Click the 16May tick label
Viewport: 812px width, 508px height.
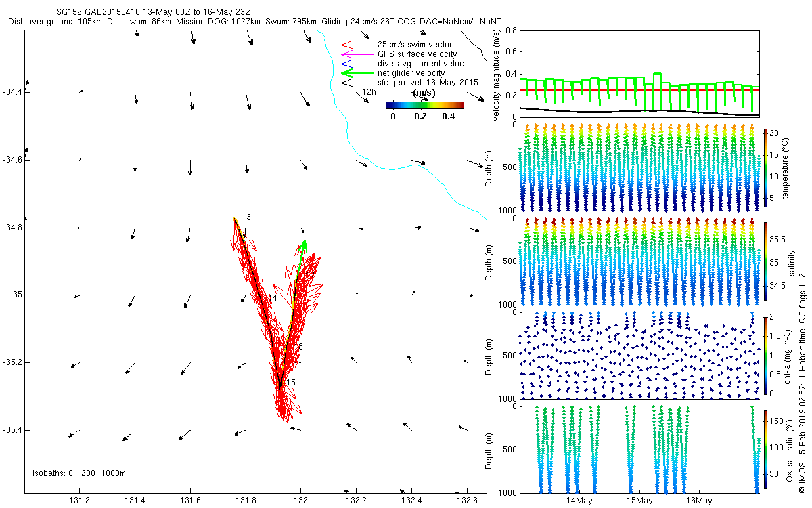pos(698,501)
